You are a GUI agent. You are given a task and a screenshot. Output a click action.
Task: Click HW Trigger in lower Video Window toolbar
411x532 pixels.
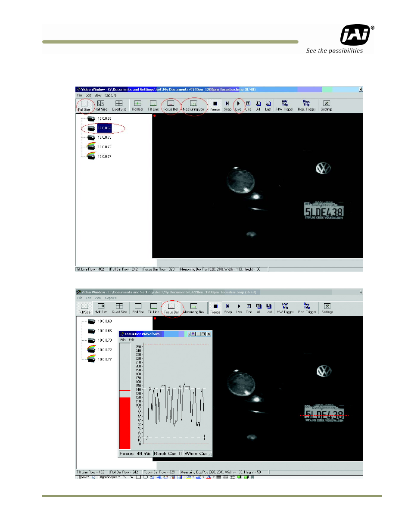point(285,308)
